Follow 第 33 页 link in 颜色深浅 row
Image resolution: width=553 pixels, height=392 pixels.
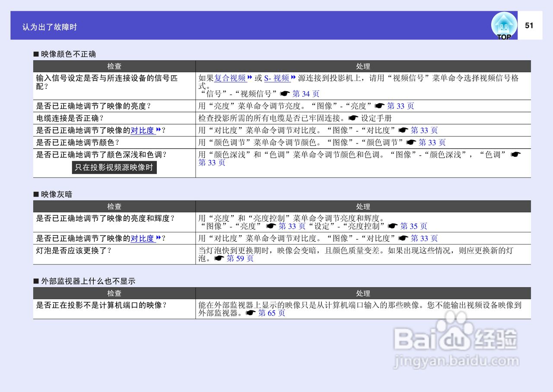(212, 163)
